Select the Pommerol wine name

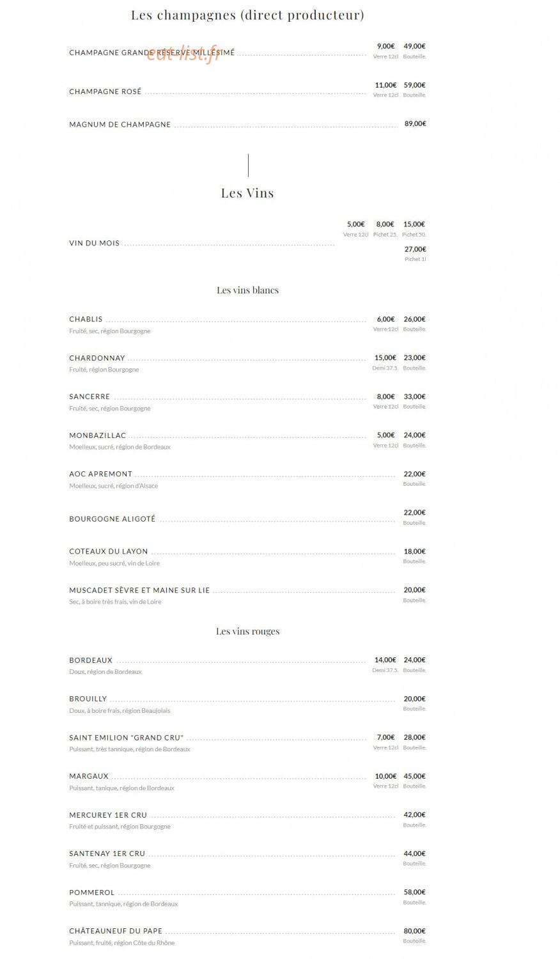92,893
